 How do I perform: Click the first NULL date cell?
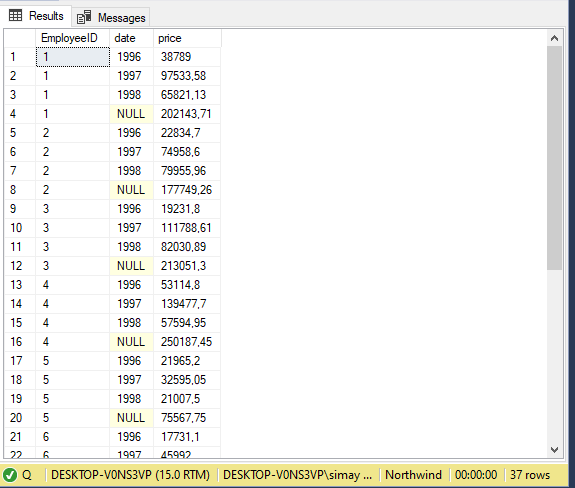[x=131, y=114]
